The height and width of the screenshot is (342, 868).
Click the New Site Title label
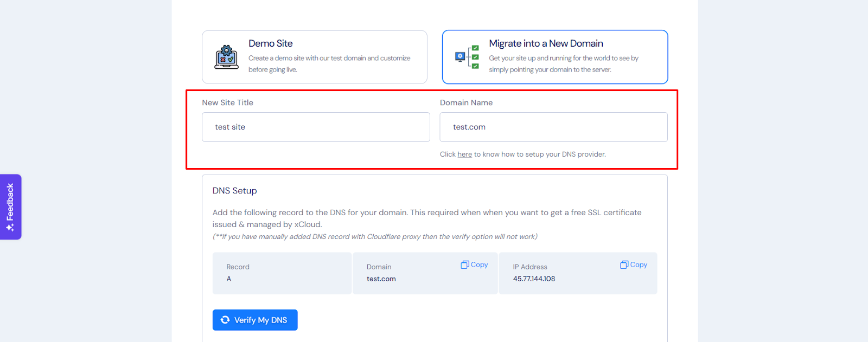tap(227, 102)
